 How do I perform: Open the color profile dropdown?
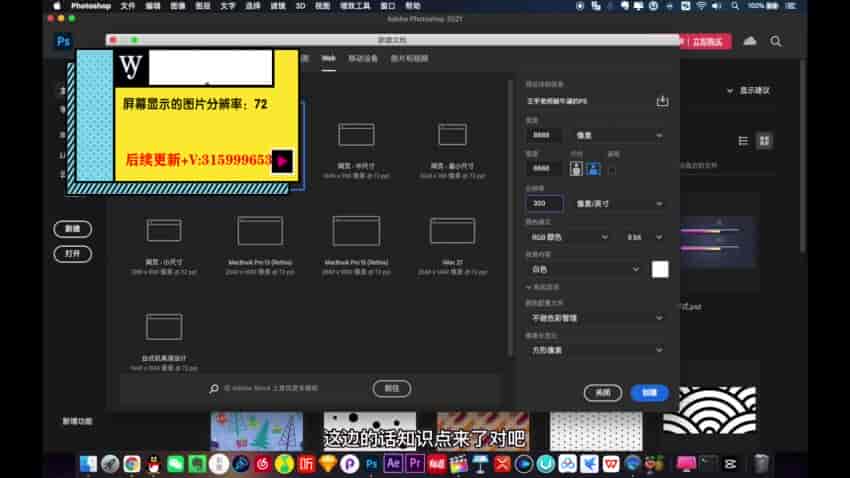pyautogui.click(x=596, y=318)
